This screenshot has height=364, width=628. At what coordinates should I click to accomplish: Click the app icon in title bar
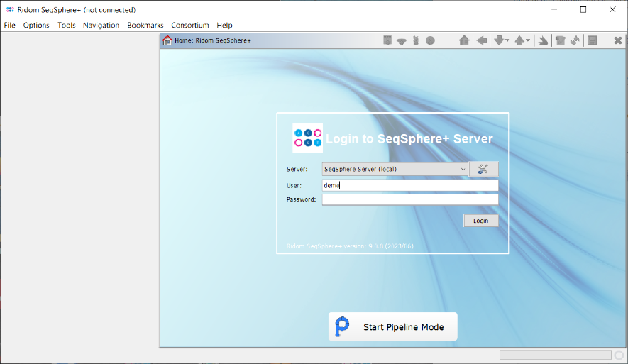(10, 10)
